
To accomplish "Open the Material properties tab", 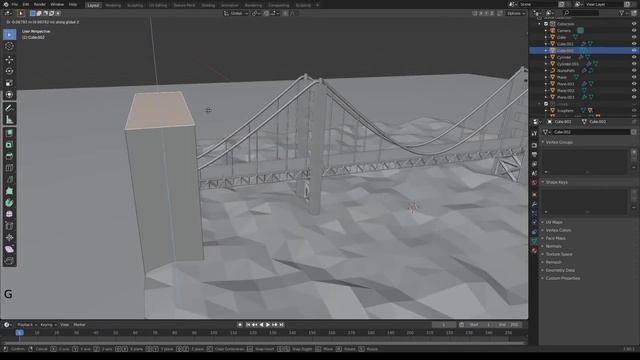I will (534, 251).
